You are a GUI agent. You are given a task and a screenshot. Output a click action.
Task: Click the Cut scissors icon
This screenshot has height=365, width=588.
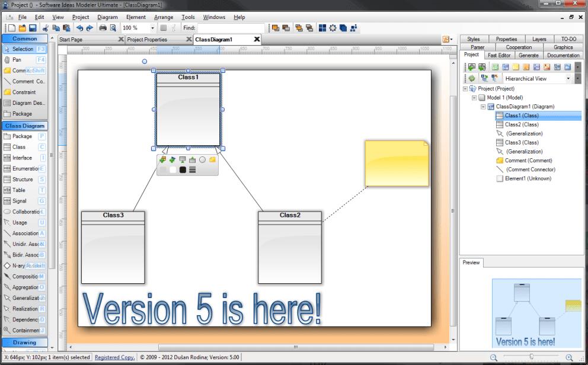coord(46,28)
